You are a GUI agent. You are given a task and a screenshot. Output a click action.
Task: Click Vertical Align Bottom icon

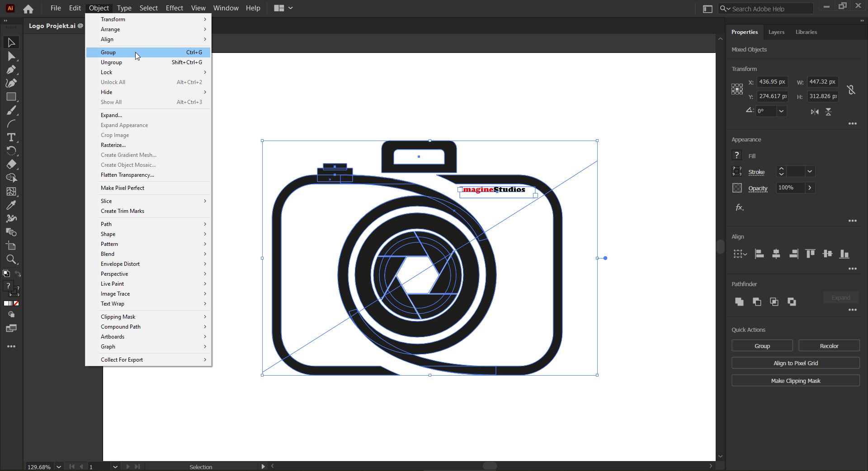844,254
